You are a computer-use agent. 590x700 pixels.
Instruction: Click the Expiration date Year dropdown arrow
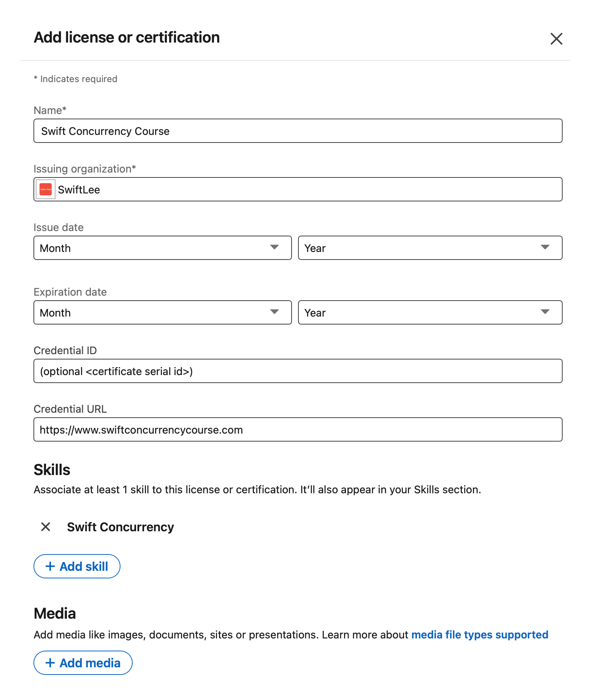point(545,312)
